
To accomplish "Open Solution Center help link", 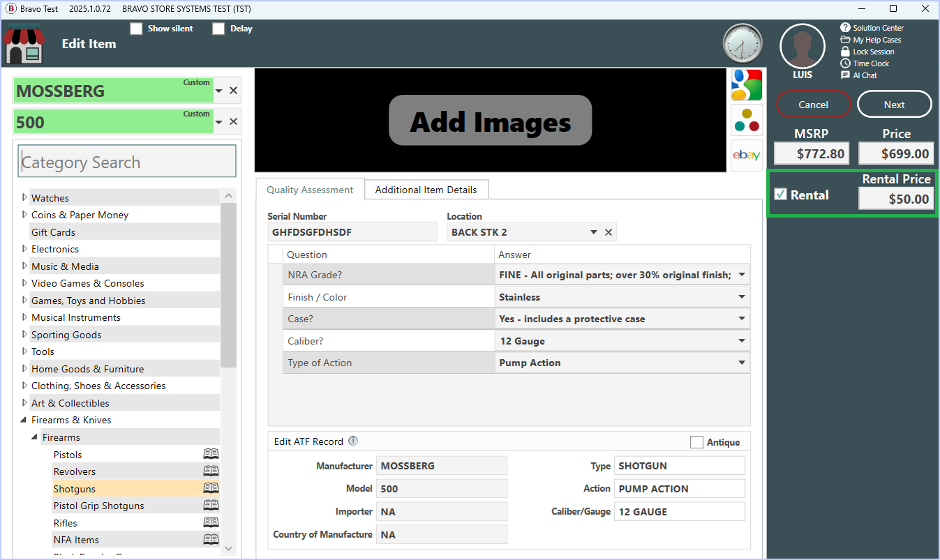I will [x=872, y=28].
